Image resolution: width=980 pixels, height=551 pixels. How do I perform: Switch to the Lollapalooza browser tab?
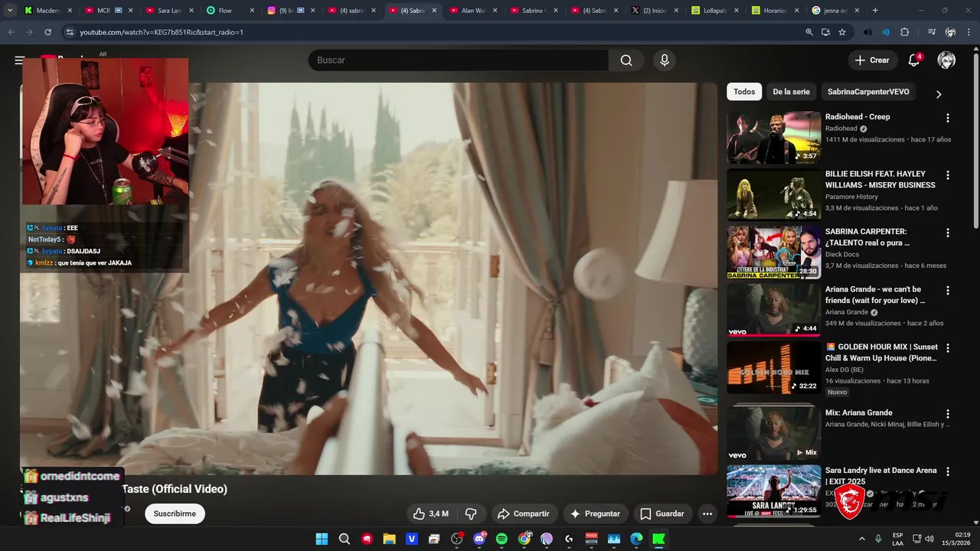(714, 11)
